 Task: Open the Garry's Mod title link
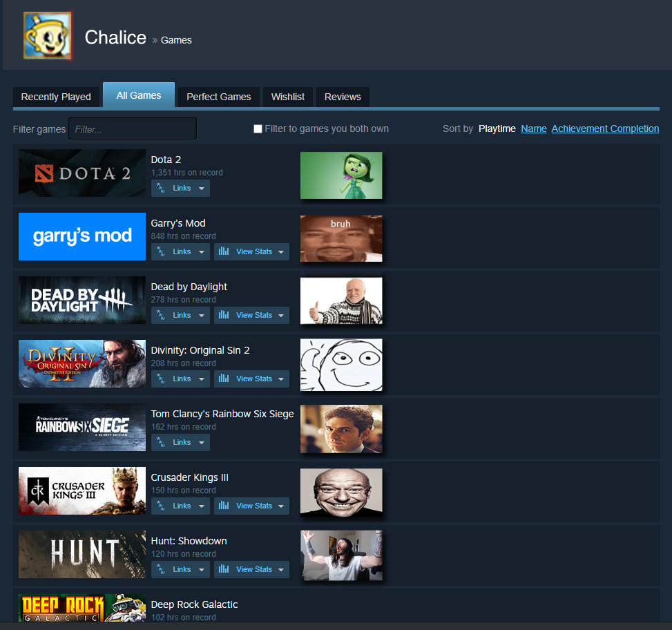178,223
